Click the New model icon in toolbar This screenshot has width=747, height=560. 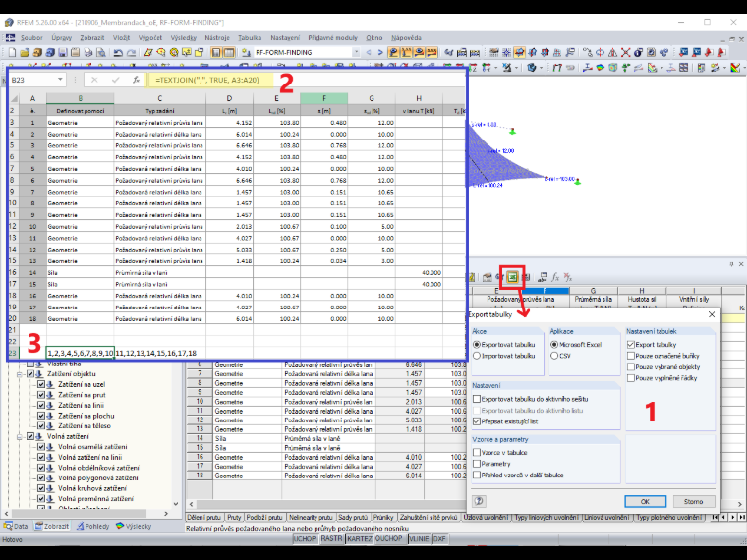(x=13, y=52)
